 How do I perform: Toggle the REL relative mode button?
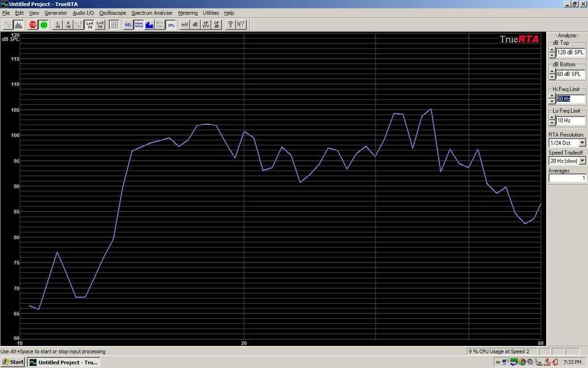(128, 25)
